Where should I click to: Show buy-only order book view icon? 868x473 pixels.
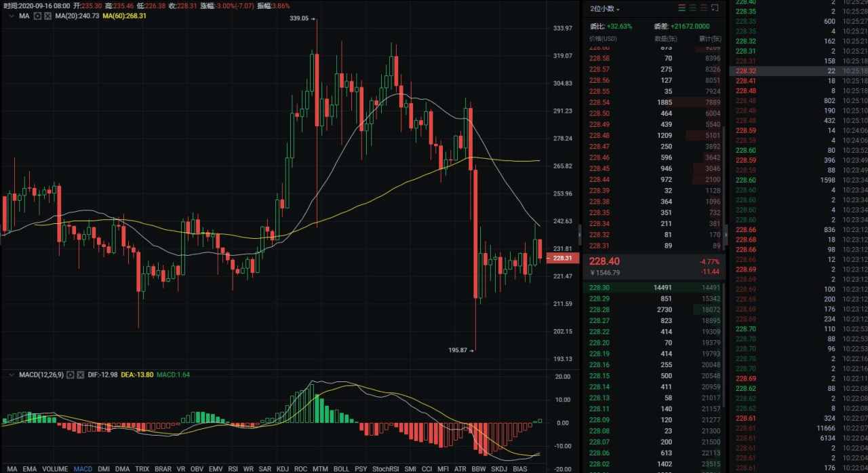point(692,8)
